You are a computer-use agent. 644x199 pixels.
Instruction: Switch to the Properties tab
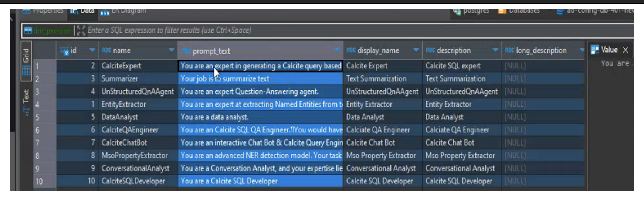point(44,11)
